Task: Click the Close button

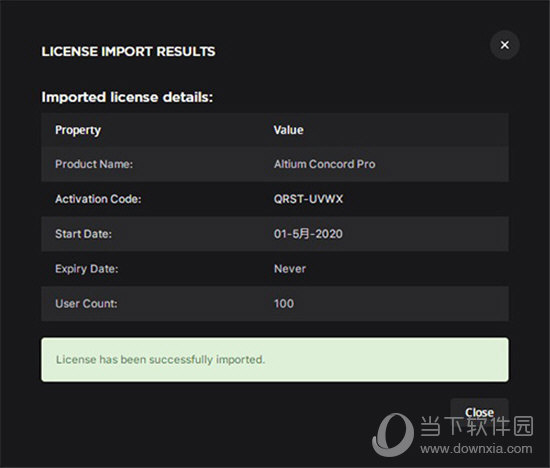Action: pyautogui.click(x=479, y=412)
